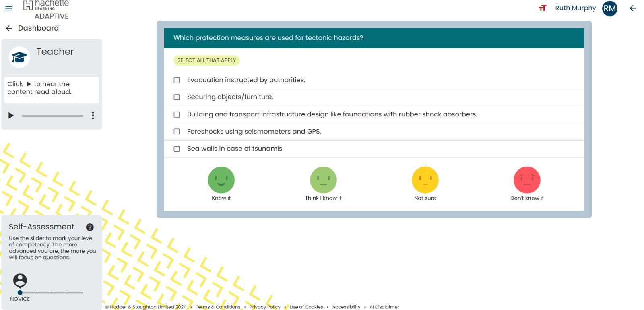Open the AI Disclaimer link
Screen dimensions: 644x310
(x=384, y=307)
